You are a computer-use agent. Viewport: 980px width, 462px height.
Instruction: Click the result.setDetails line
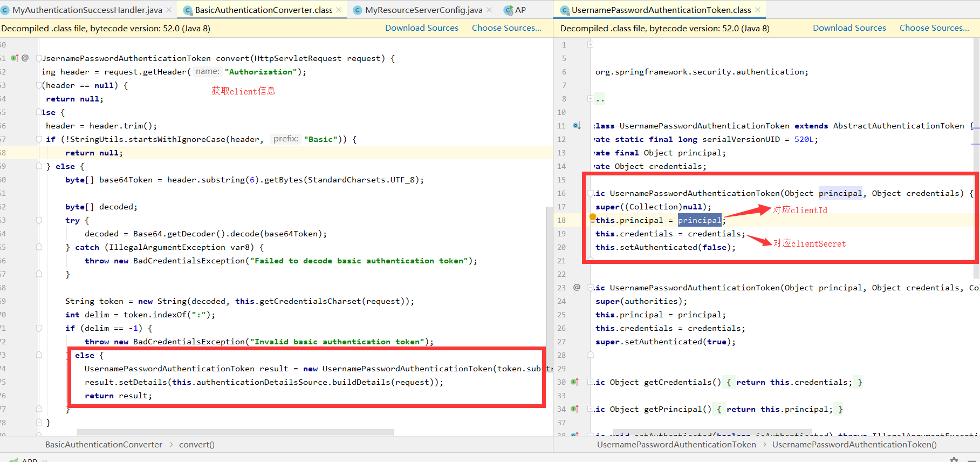(264, 382)
